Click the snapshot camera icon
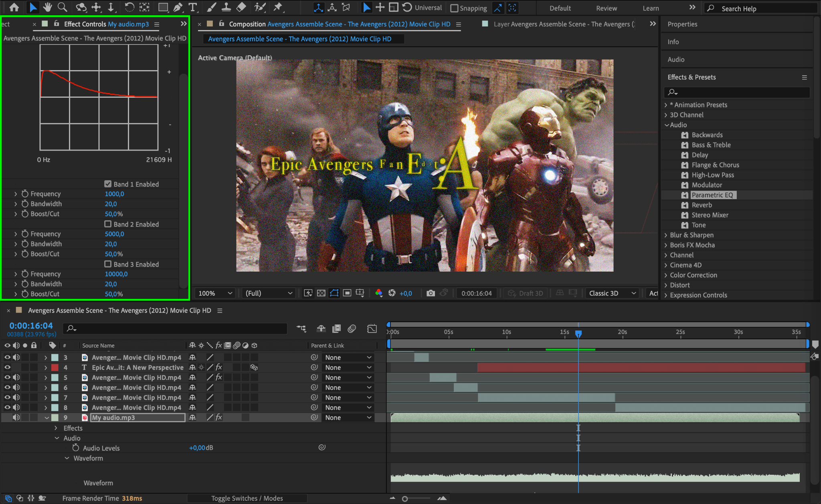The height and width of the screenshot is (504, 821). tap(431, 293)
